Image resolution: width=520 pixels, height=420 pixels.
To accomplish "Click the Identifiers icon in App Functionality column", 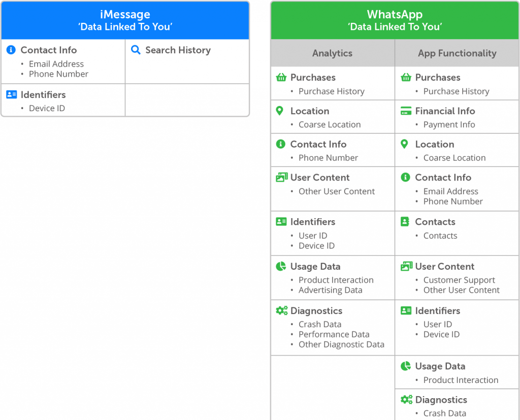I will coord(406,310).
